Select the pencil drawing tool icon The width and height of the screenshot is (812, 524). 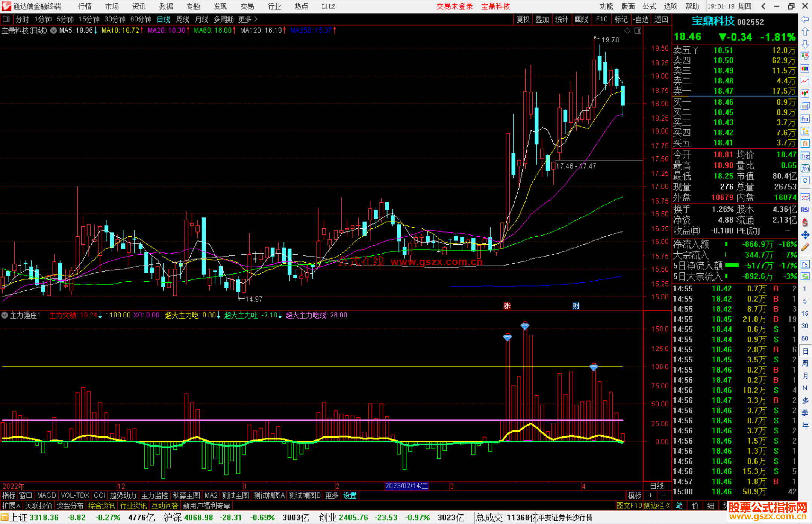(805, 247)
